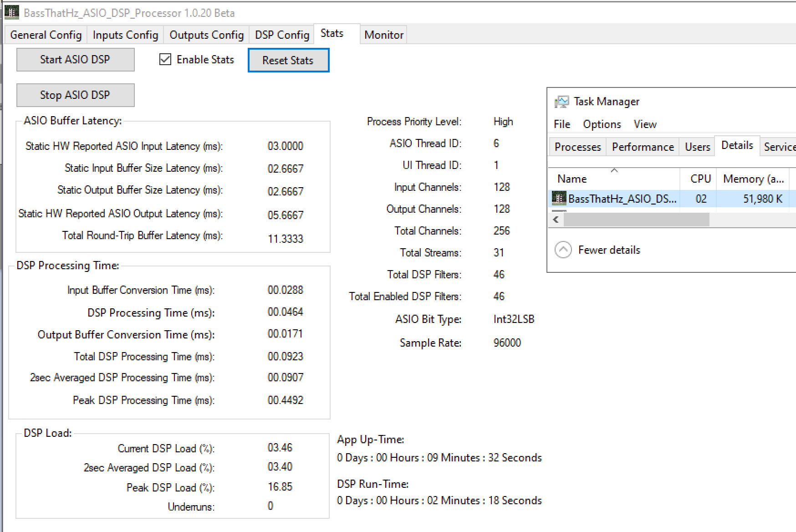The image size is (796, 532).
Task: Click Peak DSP Processing Time value 00.4492
Action: [x=286, y=400]
